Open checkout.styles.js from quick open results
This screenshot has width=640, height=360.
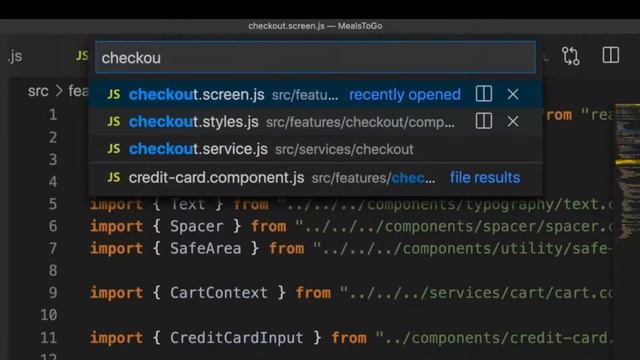pos(315,122)
